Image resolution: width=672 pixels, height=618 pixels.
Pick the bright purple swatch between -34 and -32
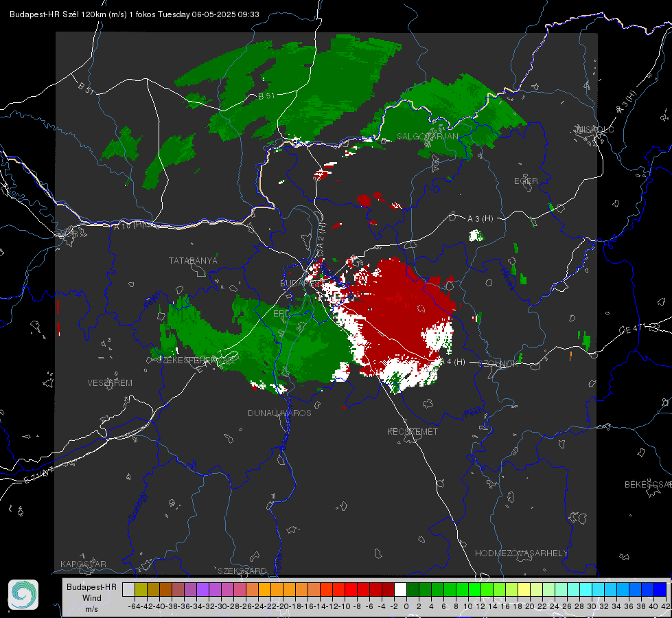[x=202, y=590]
